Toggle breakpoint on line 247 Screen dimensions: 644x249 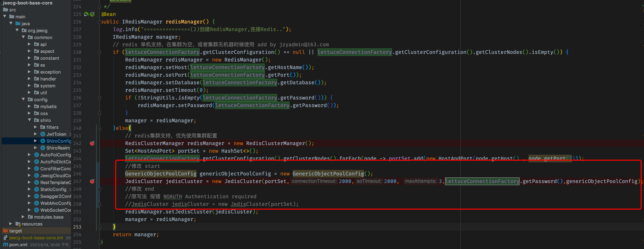click(92, 181)
